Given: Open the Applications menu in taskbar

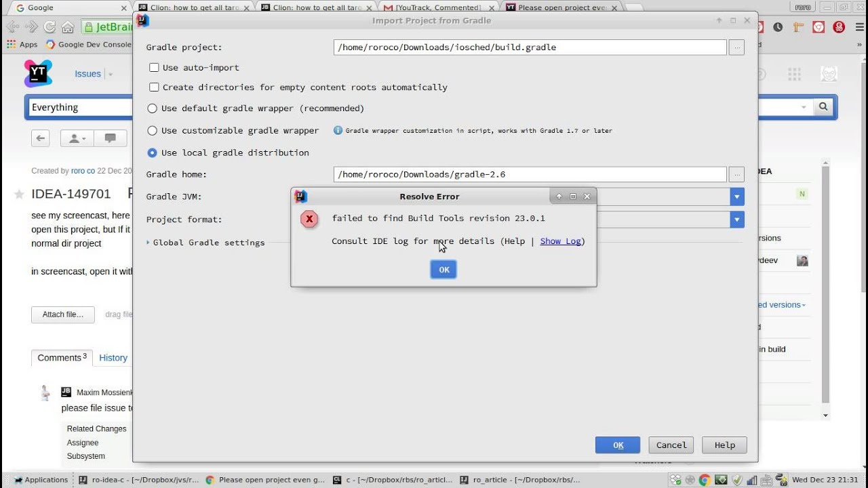Looking at the screenshot, I should tap(41, 480).
